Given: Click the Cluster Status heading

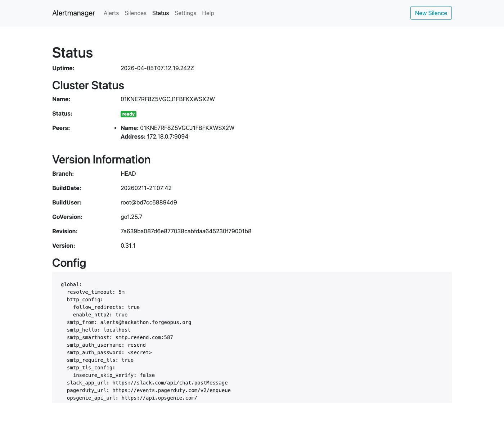Looking at the screenshot, I should [x=88, y=85].
